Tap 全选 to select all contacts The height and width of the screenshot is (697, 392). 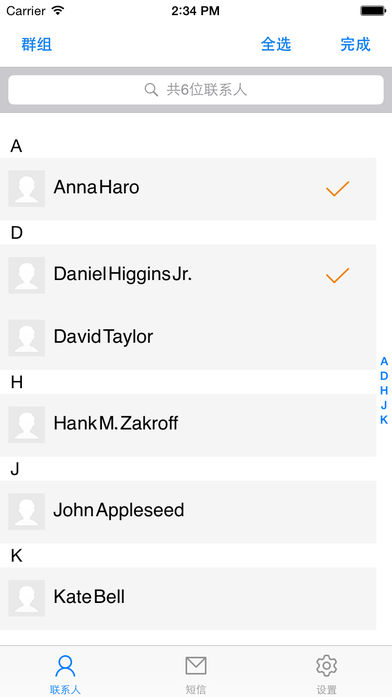(276, 44)
